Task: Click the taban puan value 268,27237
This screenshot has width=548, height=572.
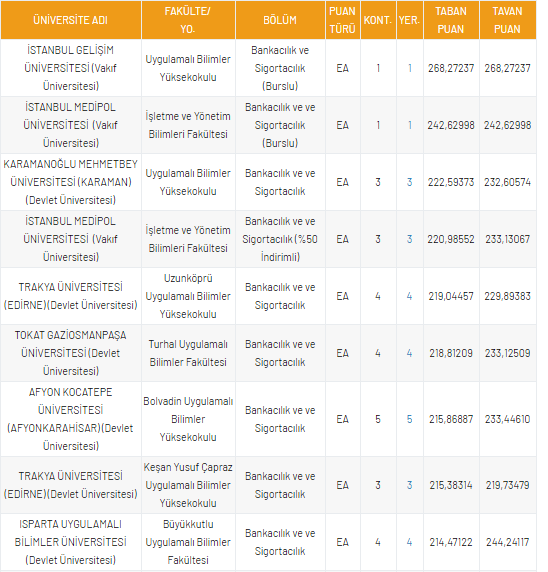Action: 451,68
